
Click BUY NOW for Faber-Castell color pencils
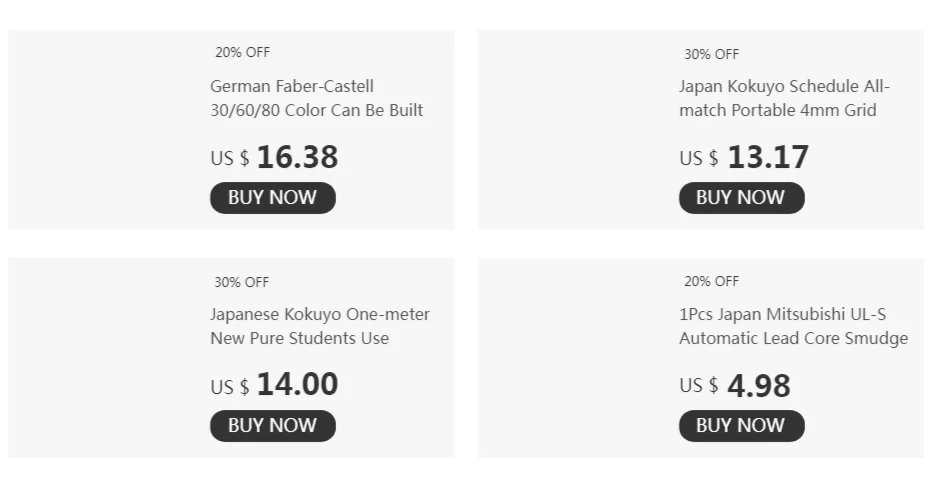272,198
